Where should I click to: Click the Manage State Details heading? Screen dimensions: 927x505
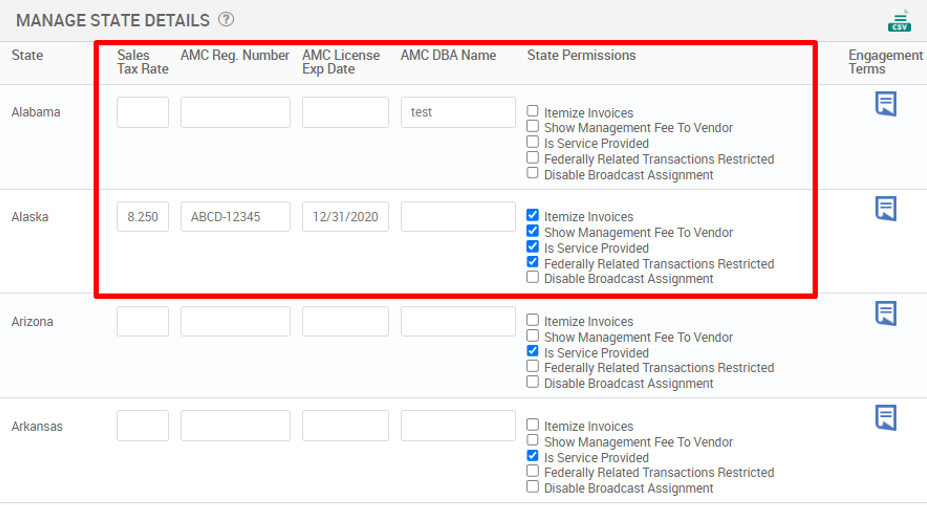point(112,21)
